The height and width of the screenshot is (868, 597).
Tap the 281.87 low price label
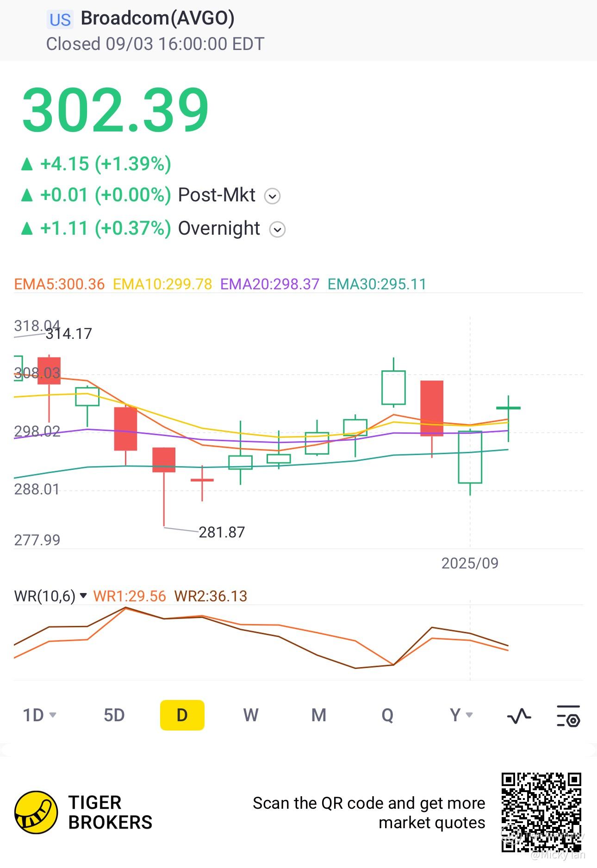[222, 532]
